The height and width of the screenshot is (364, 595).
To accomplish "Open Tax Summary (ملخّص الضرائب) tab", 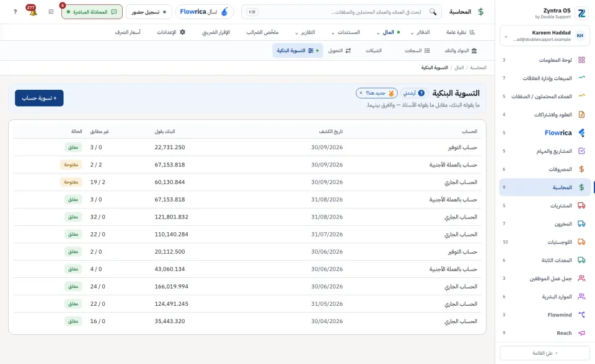I will pyautogui.click(x=262, y=32).
